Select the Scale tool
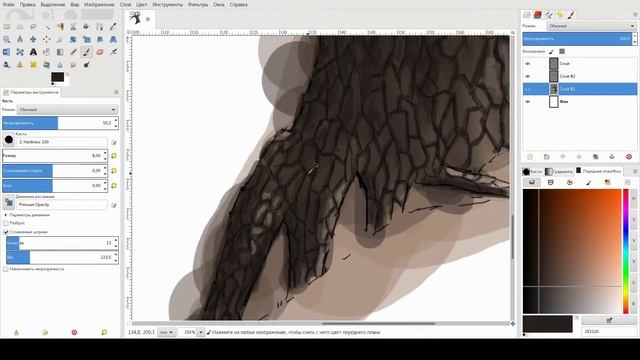 [x=87, y=40]
